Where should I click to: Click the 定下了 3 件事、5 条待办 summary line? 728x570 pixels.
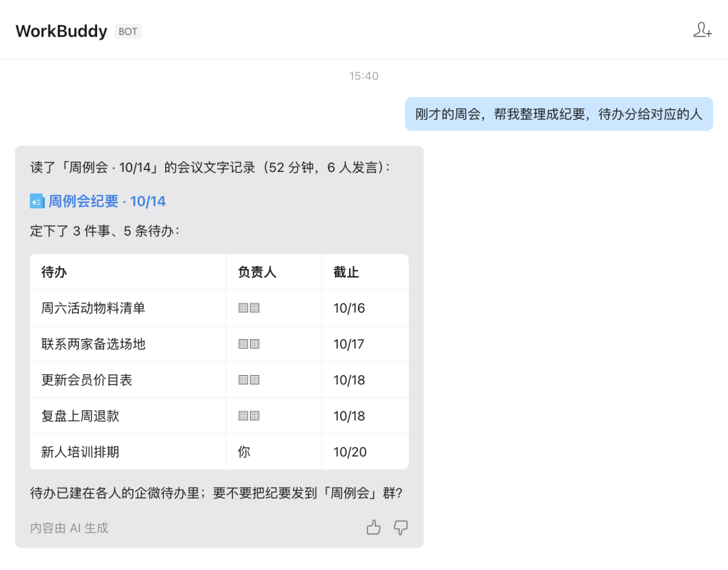point(105,231)
